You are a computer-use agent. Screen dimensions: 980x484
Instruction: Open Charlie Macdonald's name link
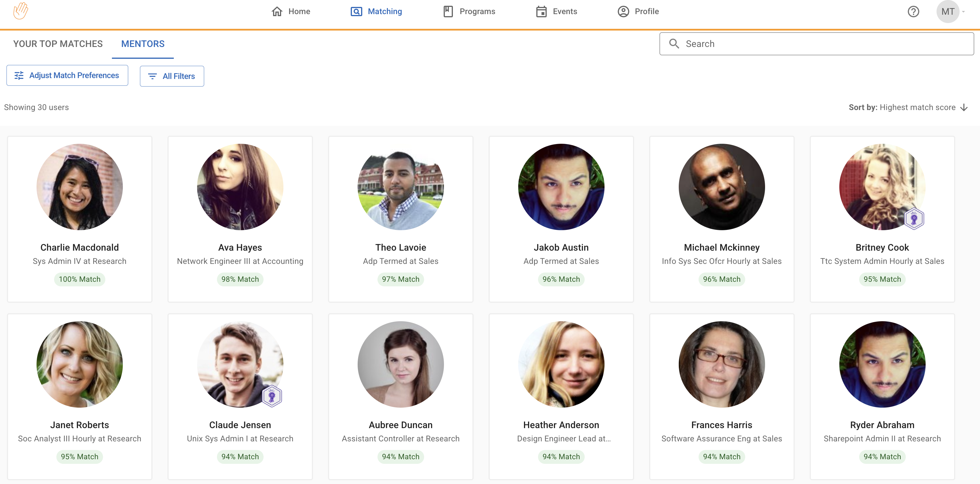click(x=79, y=247)
